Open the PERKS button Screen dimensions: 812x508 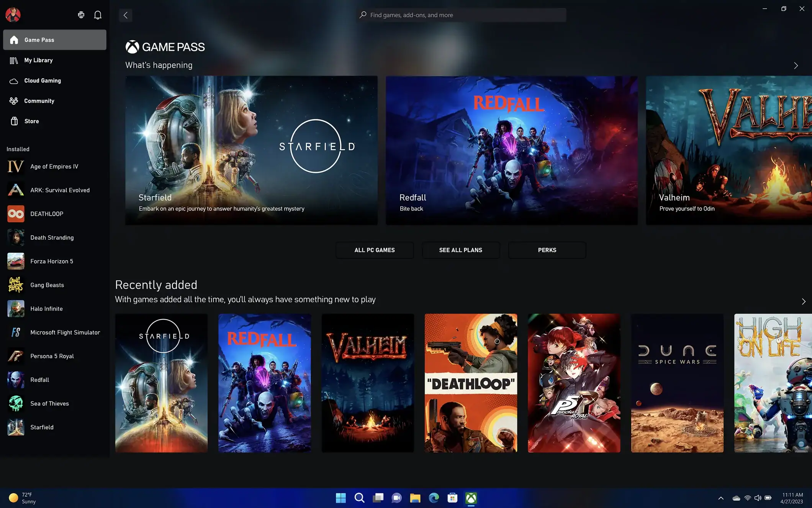(x=547, y=250)
